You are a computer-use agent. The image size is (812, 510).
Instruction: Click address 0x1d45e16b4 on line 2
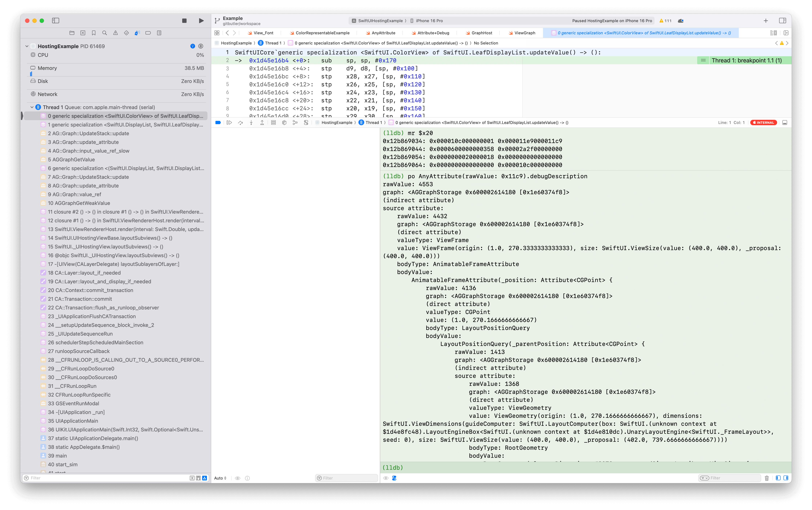269,61
